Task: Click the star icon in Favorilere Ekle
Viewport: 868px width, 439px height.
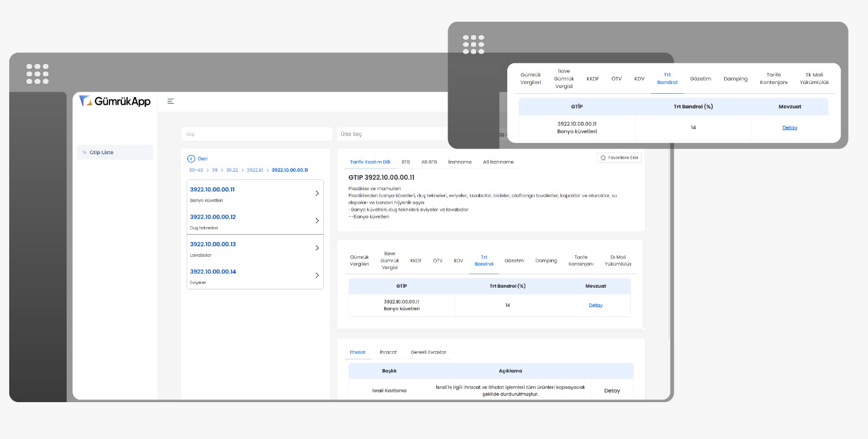Action: click(603, 158)
